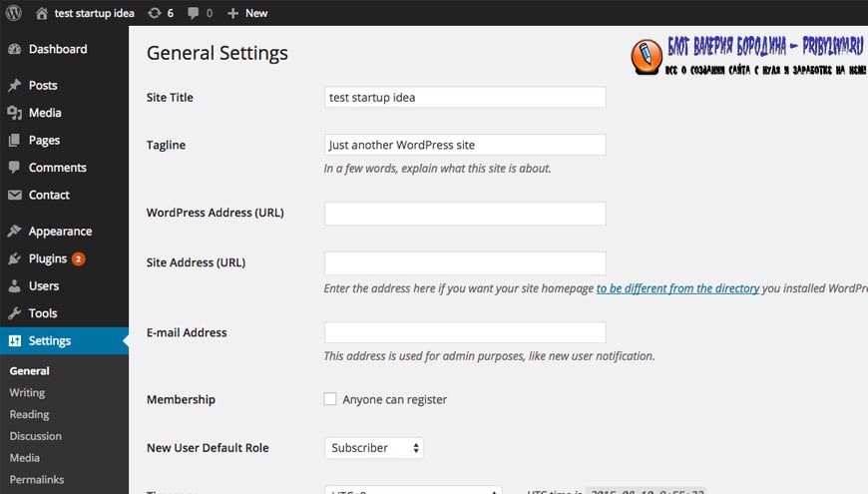Click the WordPress Address URL field
The height and width of the screenshot is (494, 868).
tap(465, 214)
